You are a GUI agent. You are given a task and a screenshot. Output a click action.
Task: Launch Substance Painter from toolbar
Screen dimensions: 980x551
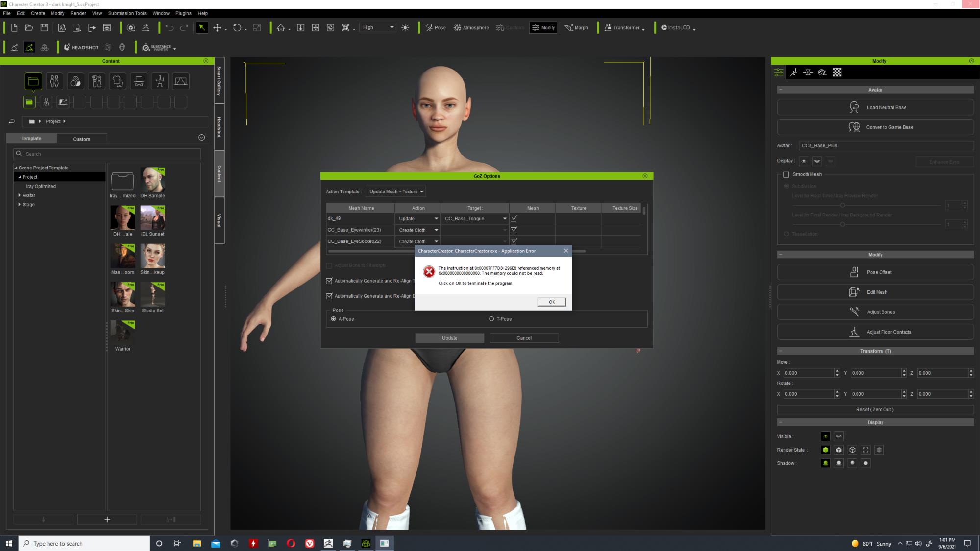157,48
